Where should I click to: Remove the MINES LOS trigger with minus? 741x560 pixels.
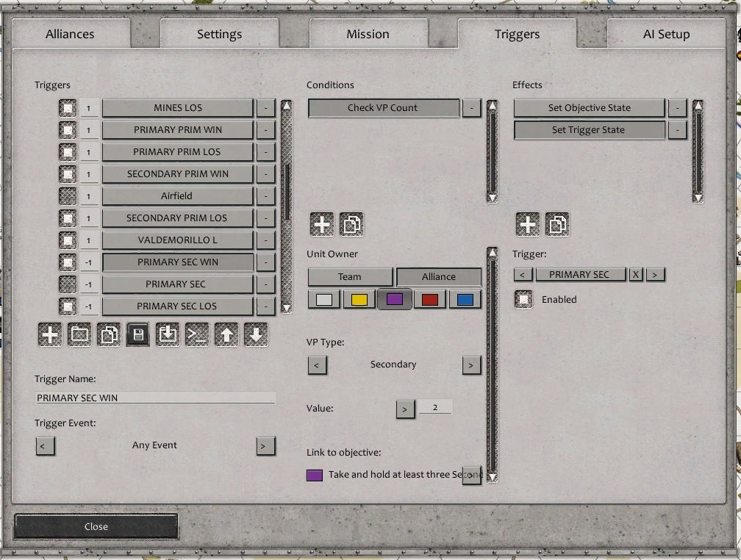coord(266,108)
